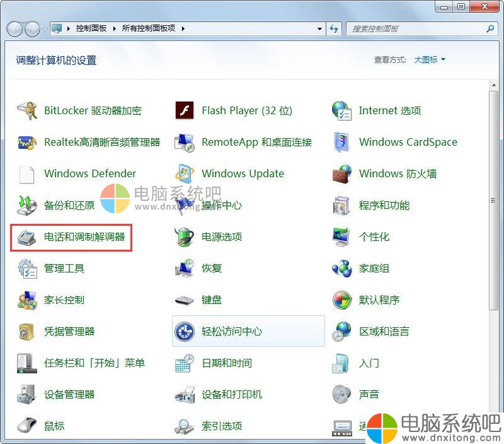Open the 程序和功能 text link

[x=384, y=205]
